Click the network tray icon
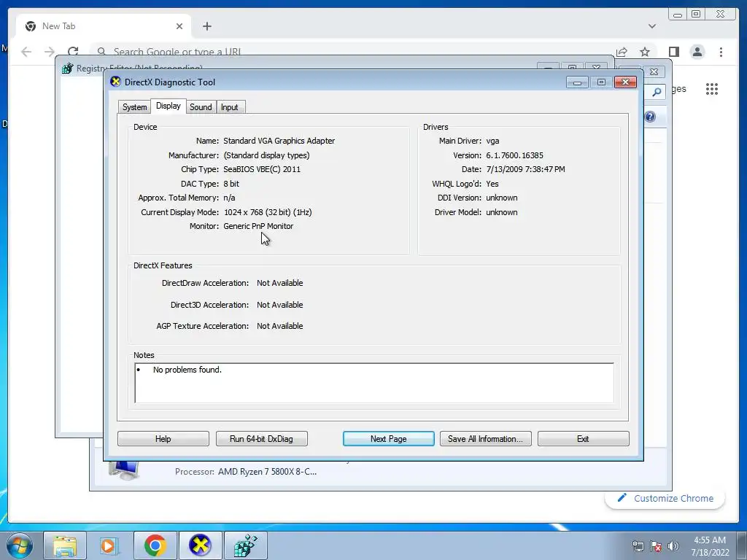Screen dimensions: 747x560 [x=638, y=546]
